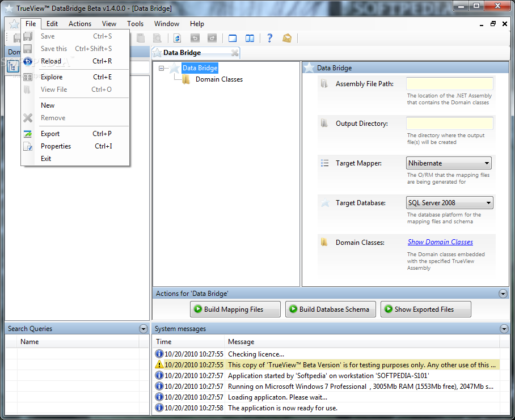Choose Exit from the File menu

point(75,159)
